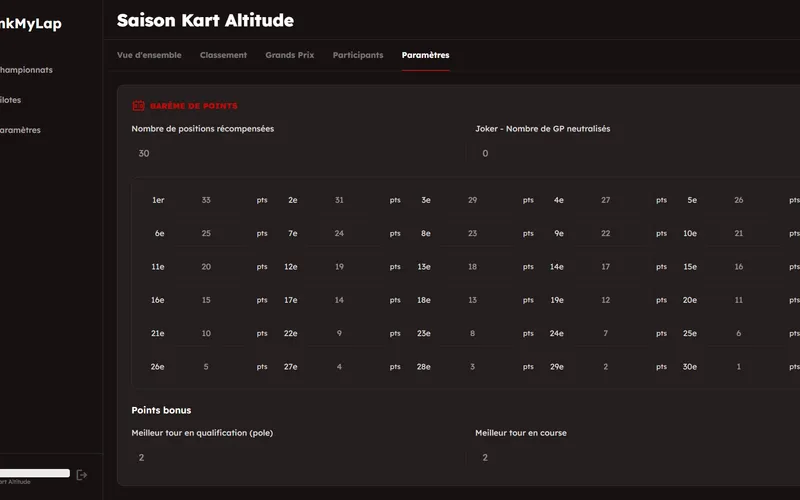This screenshot has width=800, height=500.
Task: Click the Barème de points section icon
Action: click(x=139, y=106)
